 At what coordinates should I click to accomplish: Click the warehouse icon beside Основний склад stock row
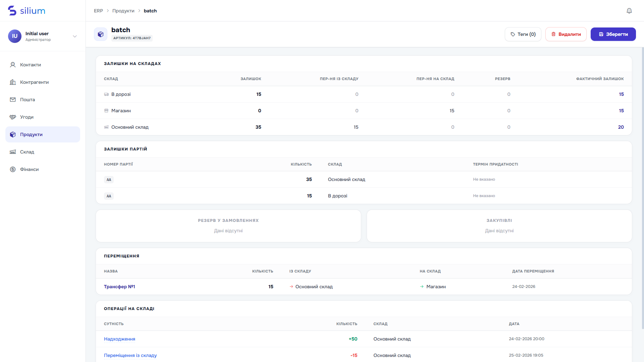pos(106,127)
